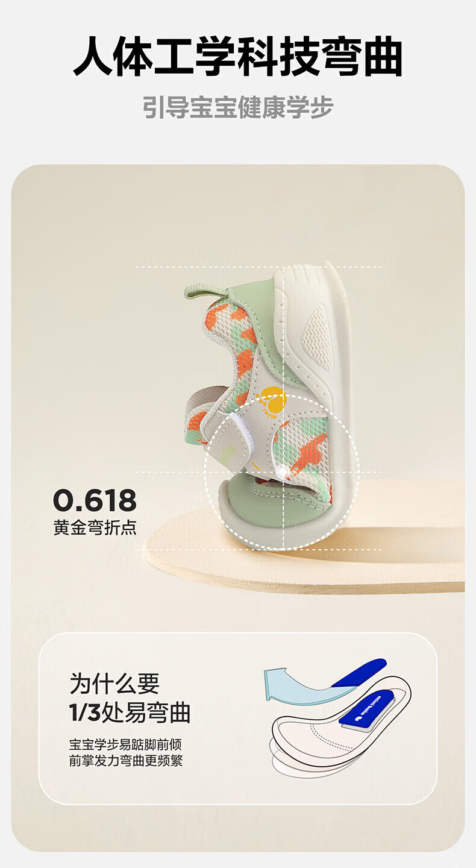476x868 pixels.
Task: Click the 黄金弯折点 label
Action: point(95,527)
